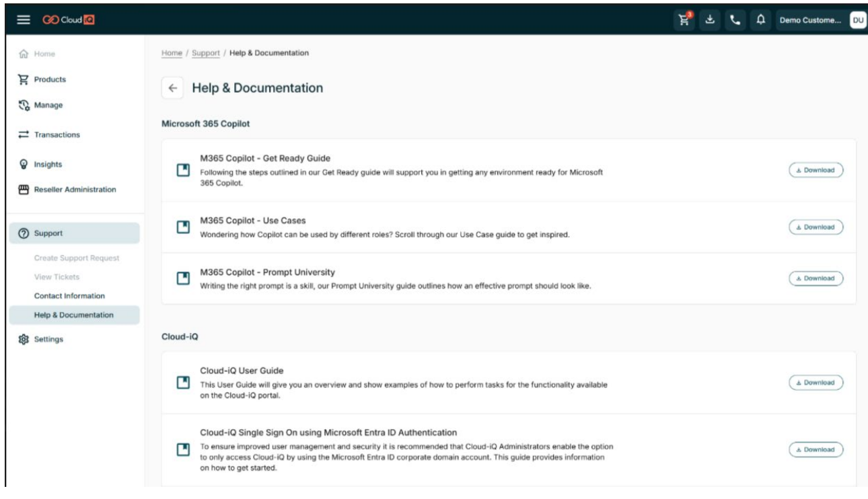Image resolution: width=868 pixels, height=499 pixels.
Task: Click the 'Microsoft 365 Copilot' section heading
Action: (206, 124)
